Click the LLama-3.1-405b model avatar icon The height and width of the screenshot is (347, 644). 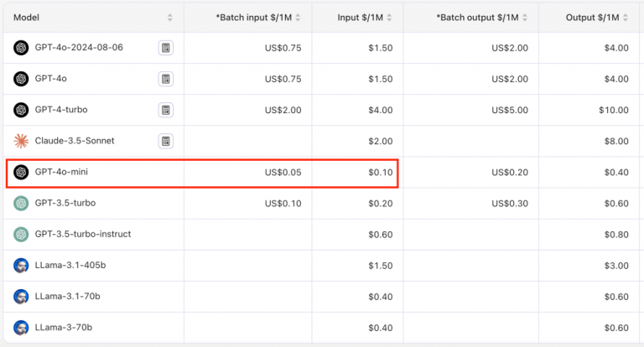point(21,266)
